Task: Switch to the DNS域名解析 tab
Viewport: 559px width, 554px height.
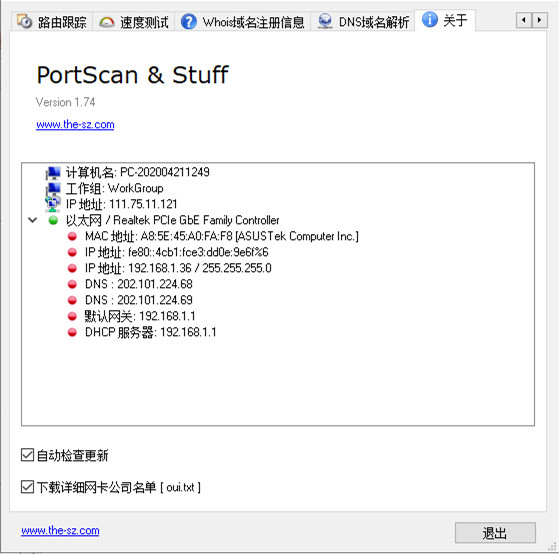Action: coord(363,22)
